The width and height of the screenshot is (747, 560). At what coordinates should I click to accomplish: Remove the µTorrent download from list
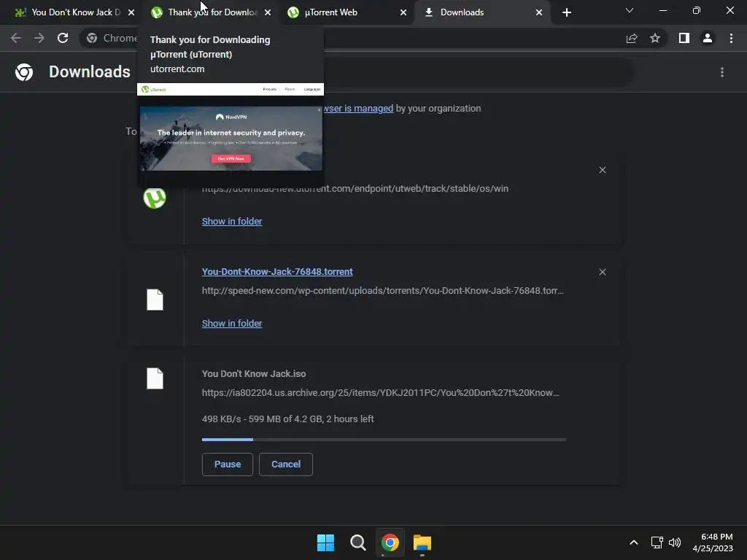(602, 170)
